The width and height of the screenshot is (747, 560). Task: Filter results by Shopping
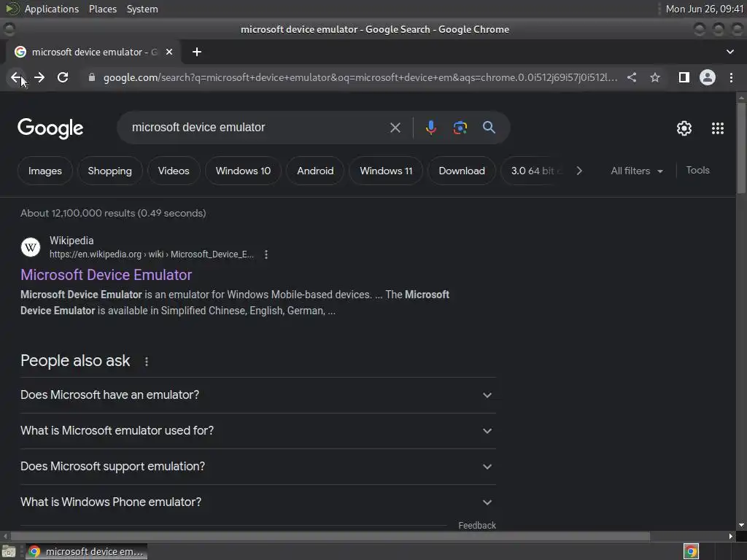pos(109,171)
